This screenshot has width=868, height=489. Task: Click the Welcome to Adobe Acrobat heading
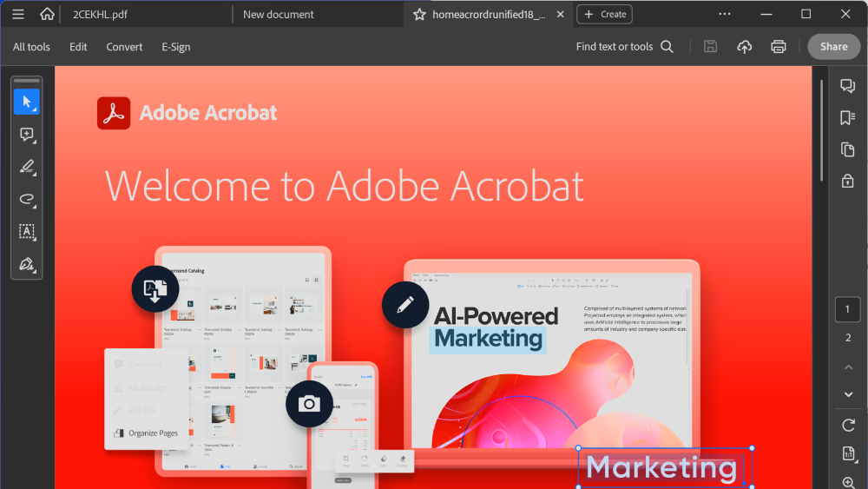pyautogui.click(x=345, y=186)
